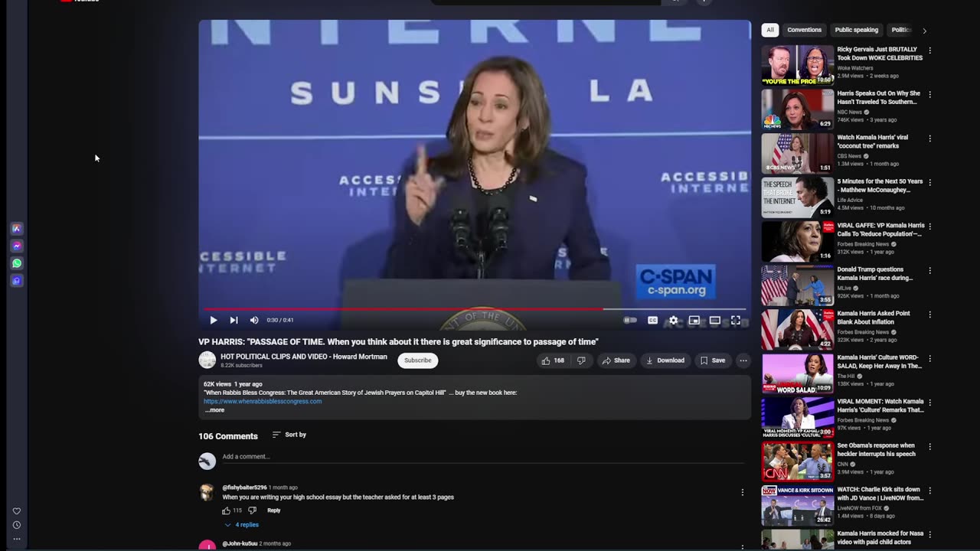Open options for Ricky Gervais video
The width and height of the screenshot is (980, 551).
tap(930, 51)
